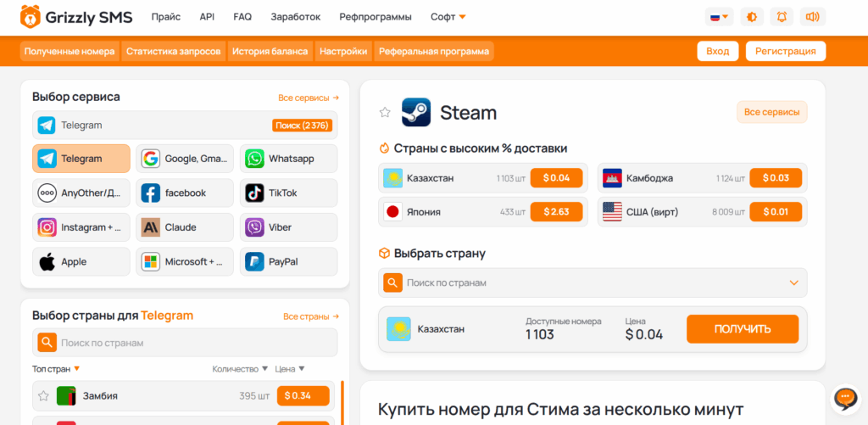The width and height of the screenshot is (868, 425).
Task: Open the Заработок page
Action: 296,17
